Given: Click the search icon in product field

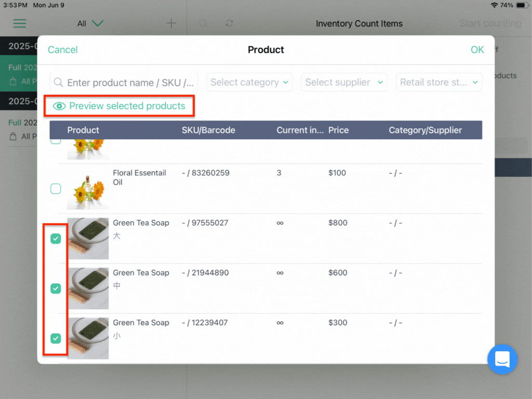Looking at the screenshot, I should pyautogui.click(x=58, y=83).
